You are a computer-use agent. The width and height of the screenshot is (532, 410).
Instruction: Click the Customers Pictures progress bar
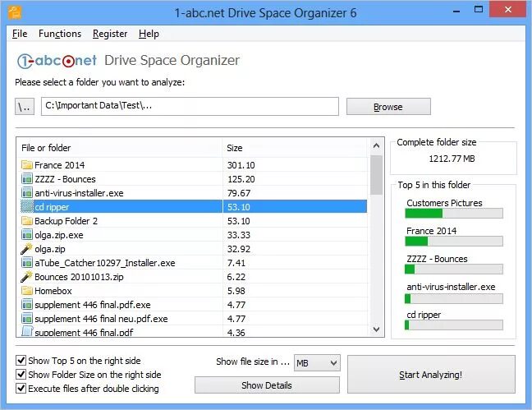click(454, 214)
